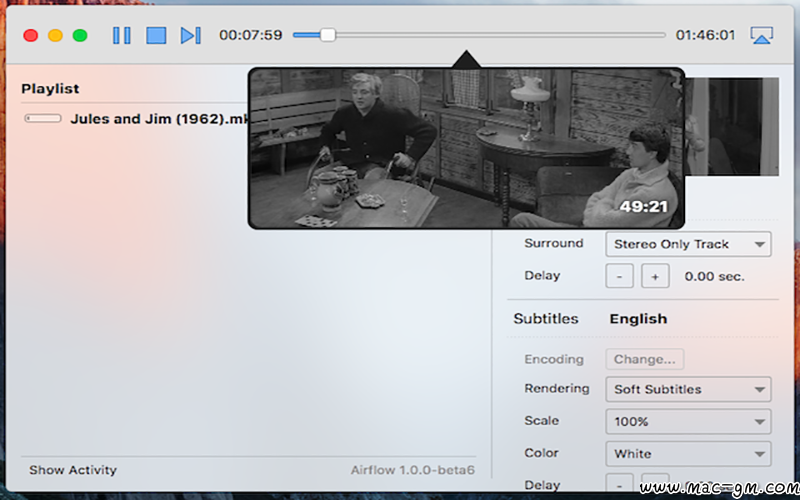
Task: Click progress bar beside Jules and Jim
Action: tap(43, 118)
